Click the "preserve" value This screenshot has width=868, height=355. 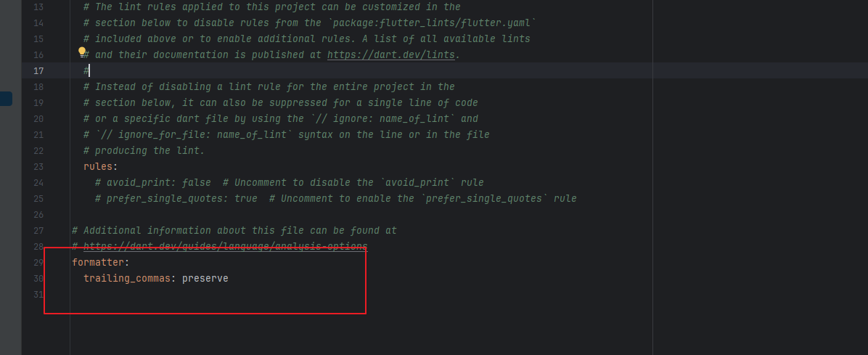(205, 278)
